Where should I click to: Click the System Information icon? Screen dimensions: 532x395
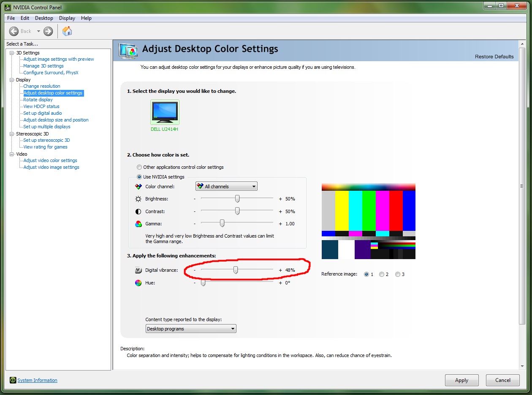coord(13,380)
